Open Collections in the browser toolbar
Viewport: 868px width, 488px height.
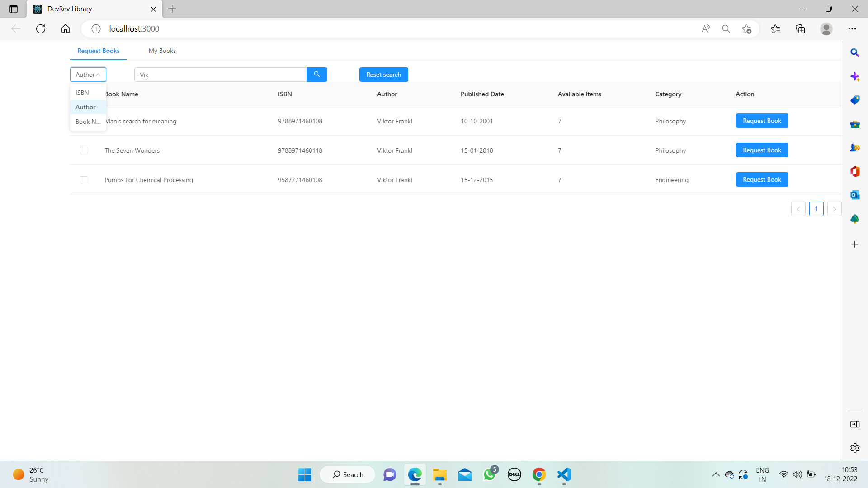[800, 28]
